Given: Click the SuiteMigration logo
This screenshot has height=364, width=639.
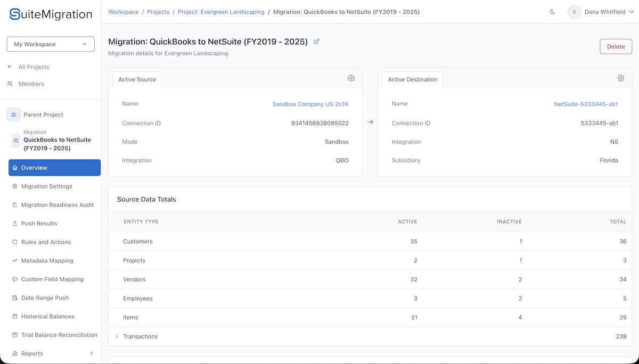Looking at the screenshot, I should [x=51, y=14].
